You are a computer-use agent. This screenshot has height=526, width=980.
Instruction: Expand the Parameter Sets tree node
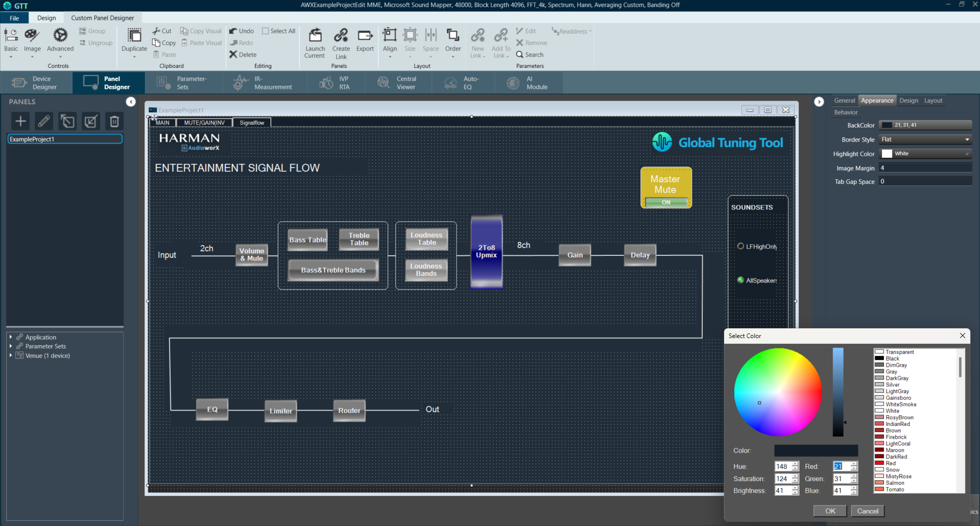(x=11, y=346)
